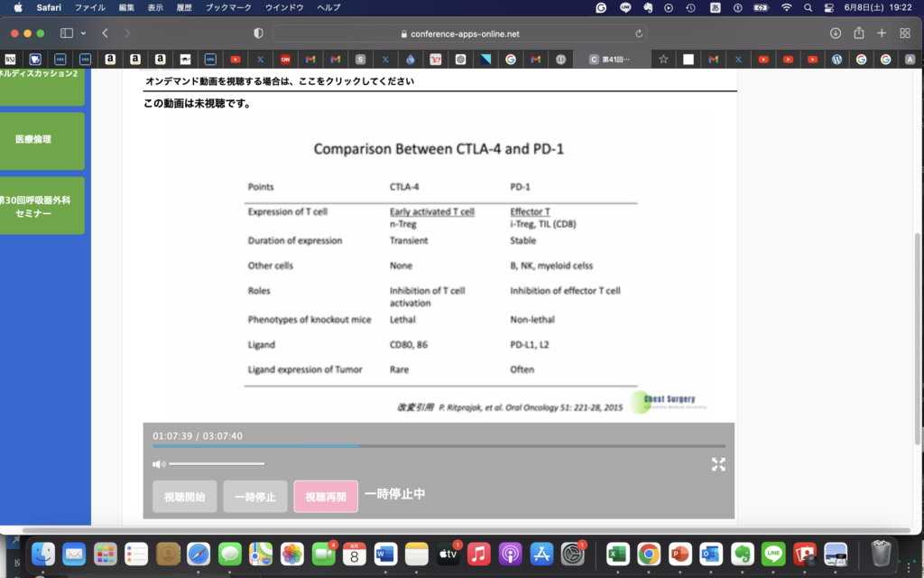The height and width of the screenshot is (578, 924).
Task: Open new tab with plus icon
Action: pos(882,33)
